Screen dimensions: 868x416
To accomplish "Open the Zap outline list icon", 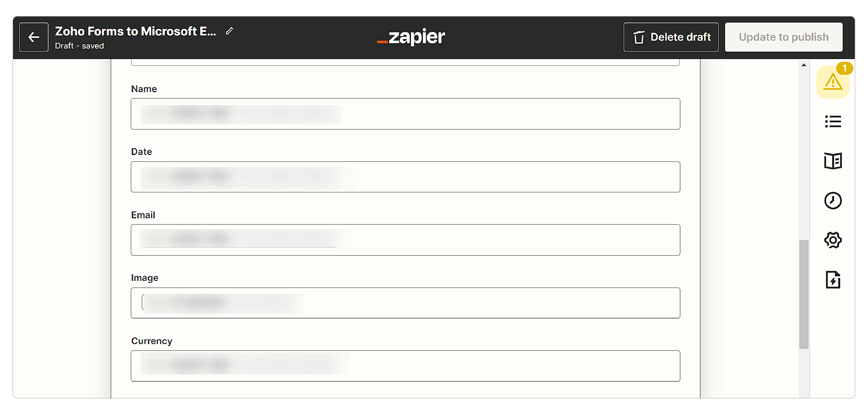I will tap(833, 121).
